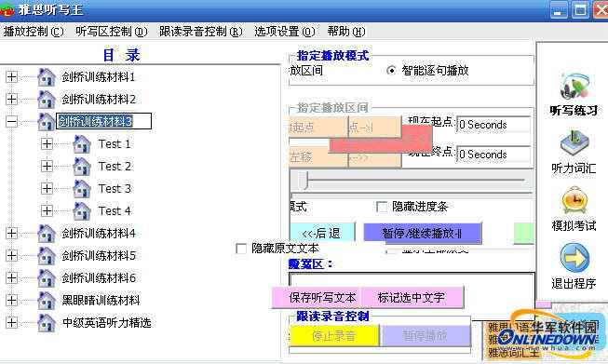The width and height of the screenshot is (608, 364).
Task: Start 模拟考试 mock exam clock icon
Action: tap(574, 200)
